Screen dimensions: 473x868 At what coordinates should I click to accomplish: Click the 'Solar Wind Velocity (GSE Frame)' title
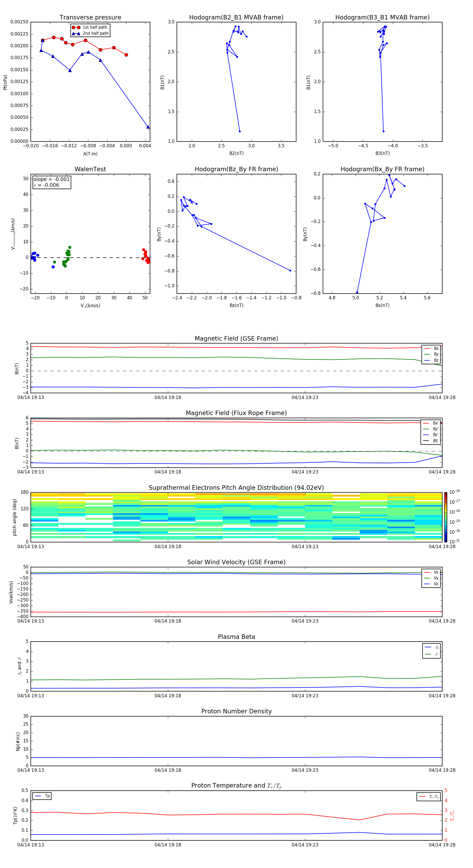(236, 562)
